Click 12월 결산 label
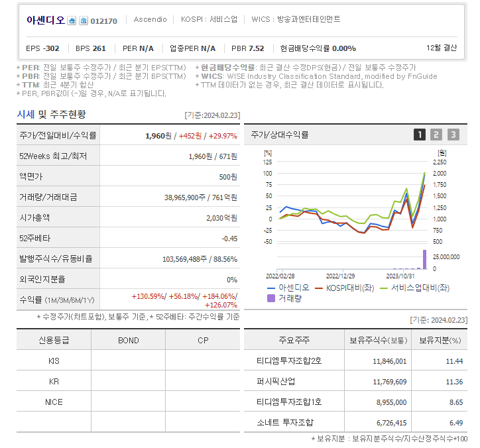This screenshot has width=480, height=448. coord(442,48)
